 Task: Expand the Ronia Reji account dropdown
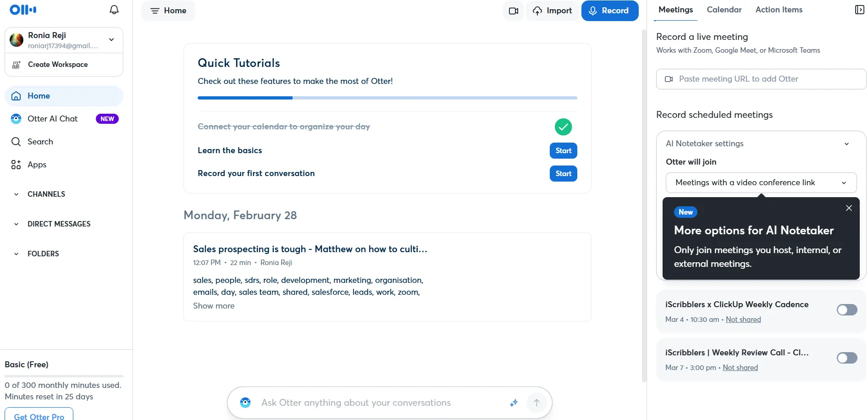tap(111, 39)
